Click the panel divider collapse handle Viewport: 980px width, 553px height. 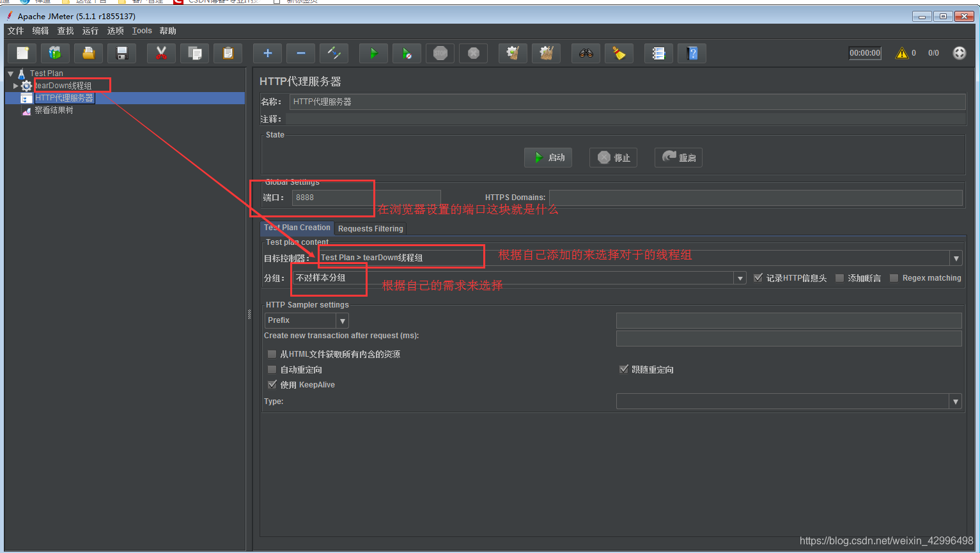249,314
